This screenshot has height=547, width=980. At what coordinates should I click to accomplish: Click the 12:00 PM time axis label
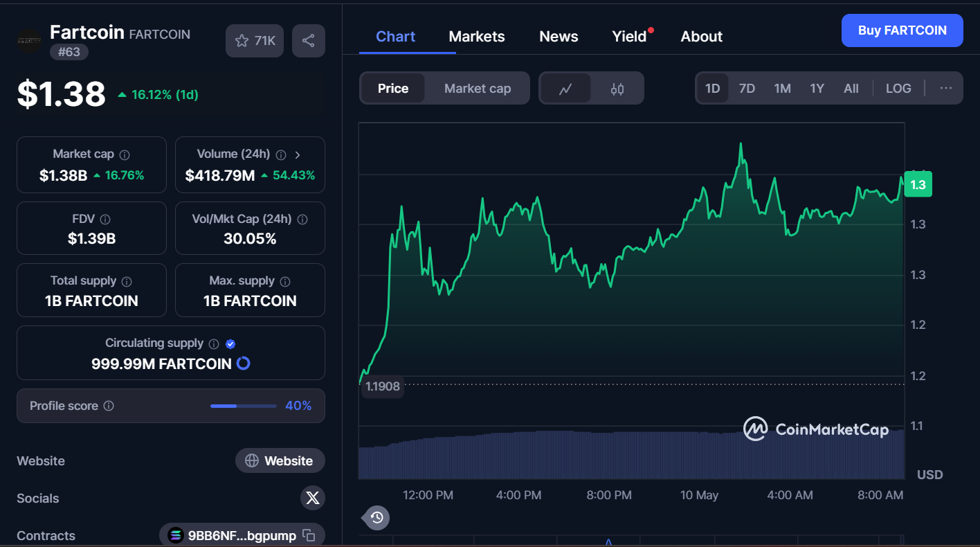pos(428,495)
